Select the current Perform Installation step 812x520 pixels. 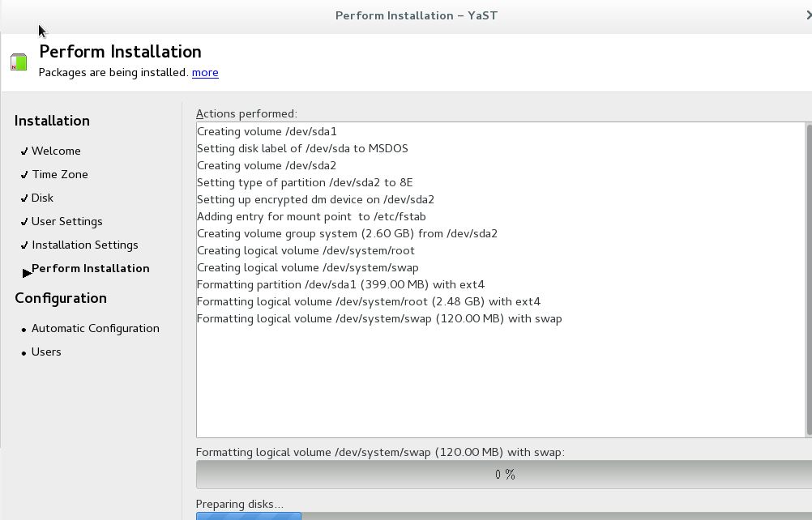91,269
